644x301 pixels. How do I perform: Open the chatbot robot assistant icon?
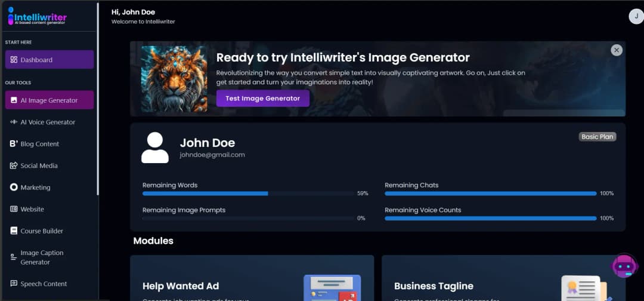point(625,266)
